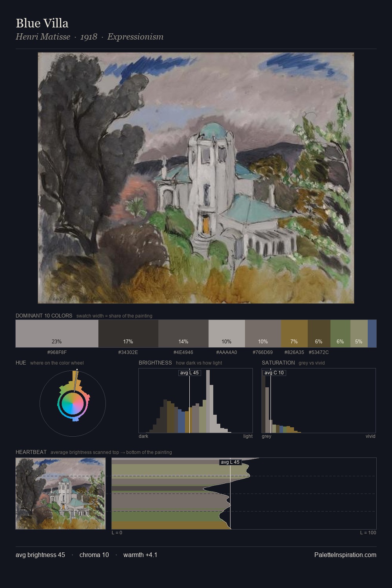Select the 14% swatch #4E4946
The width and height of the screenshot is (392, 588).
183,334
